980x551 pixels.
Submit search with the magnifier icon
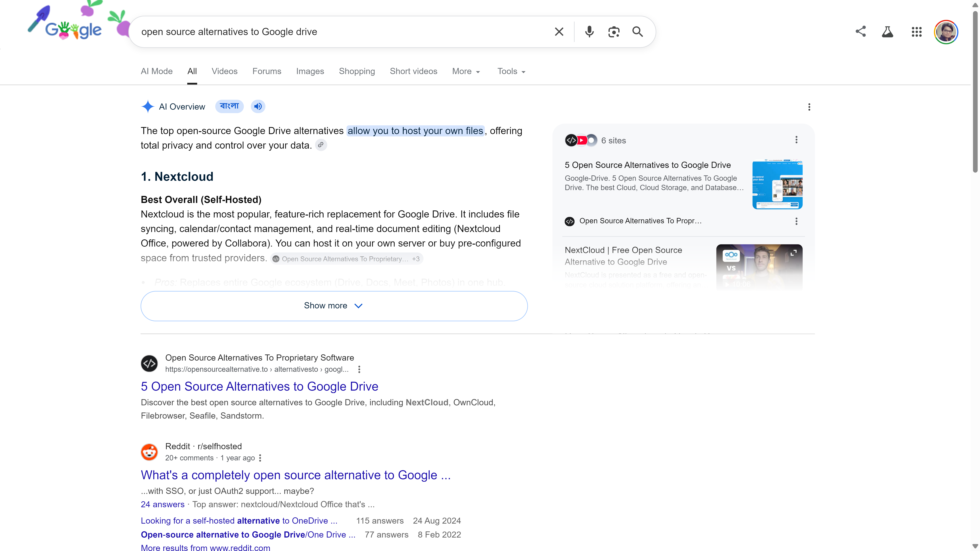click(638, 32)
